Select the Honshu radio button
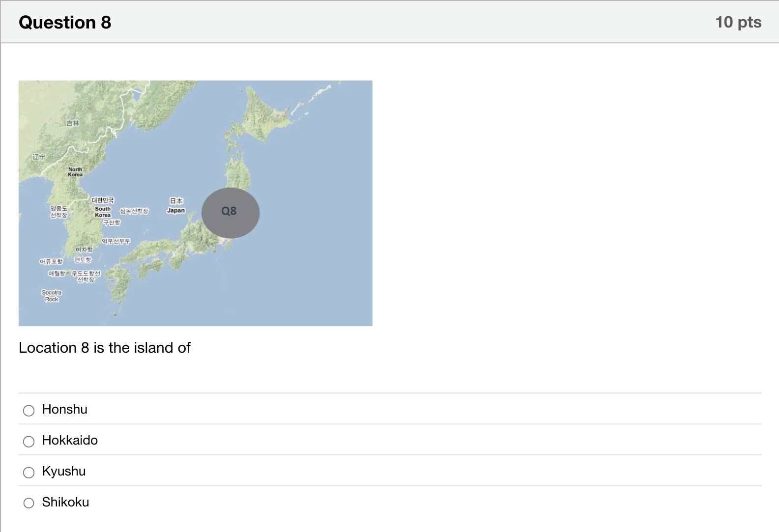779x532 pixels. 29,410
